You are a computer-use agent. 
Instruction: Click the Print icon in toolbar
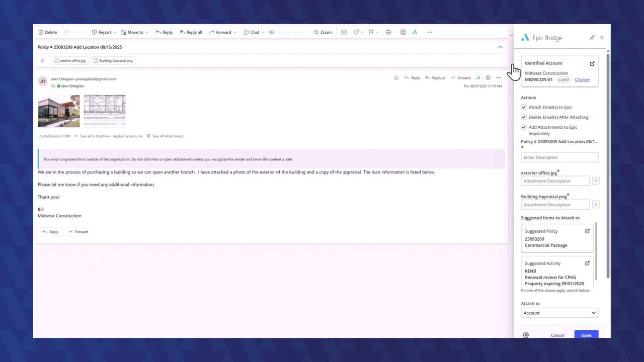point(388,32)
